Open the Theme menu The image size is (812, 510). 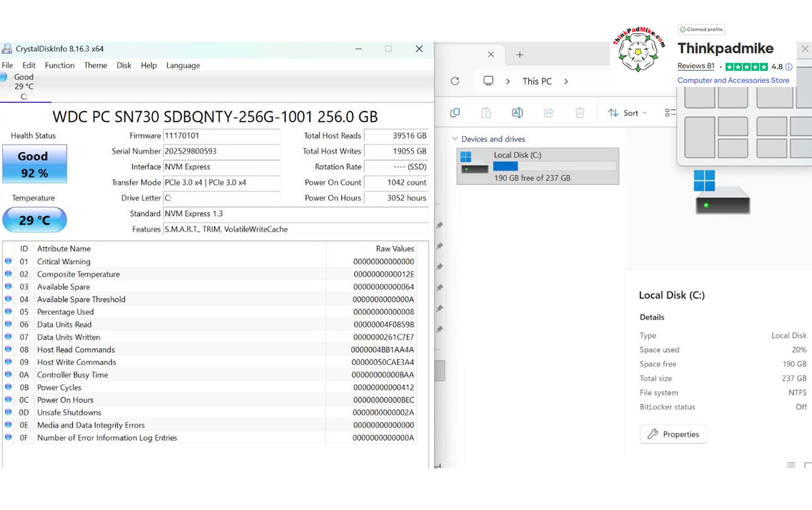(x=96, y=65)
